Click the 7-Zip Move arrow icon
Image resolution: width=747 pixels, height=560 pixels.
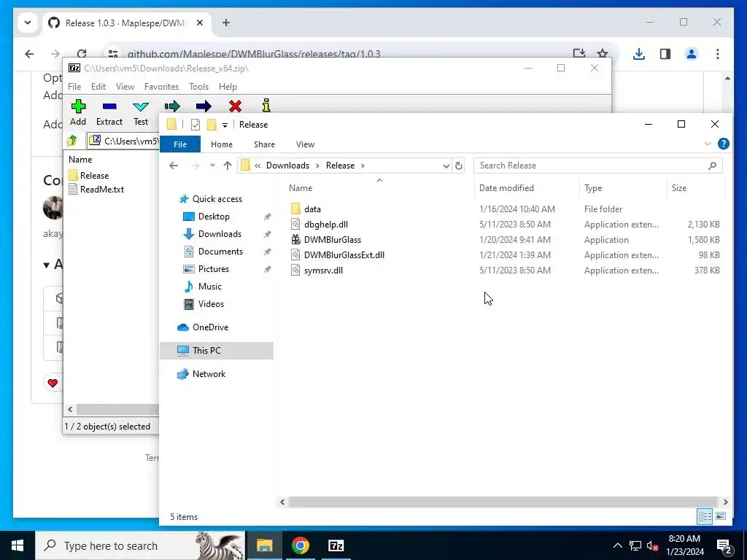204,106
